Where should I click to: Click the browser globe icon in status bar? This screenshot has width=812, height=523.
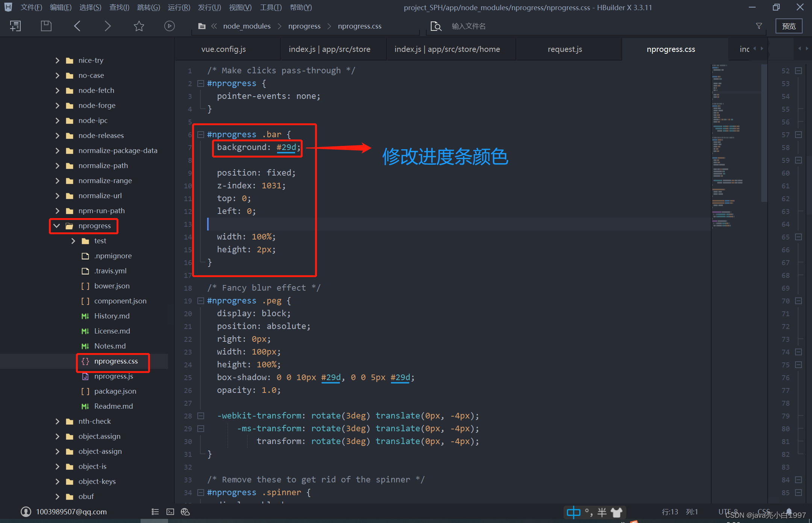pos(185,512)
